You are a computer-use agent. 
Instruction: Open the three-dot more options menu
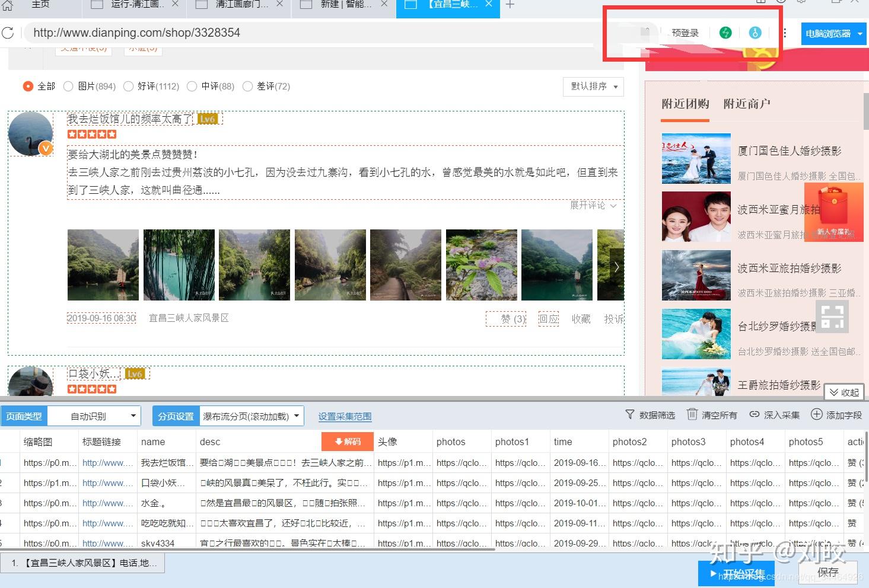tap(785, 33)
